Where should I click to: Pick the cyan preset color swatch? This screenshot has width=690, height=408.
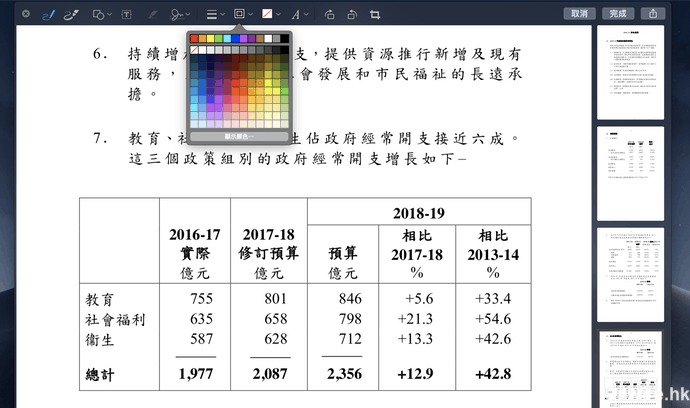click(227, 39)
